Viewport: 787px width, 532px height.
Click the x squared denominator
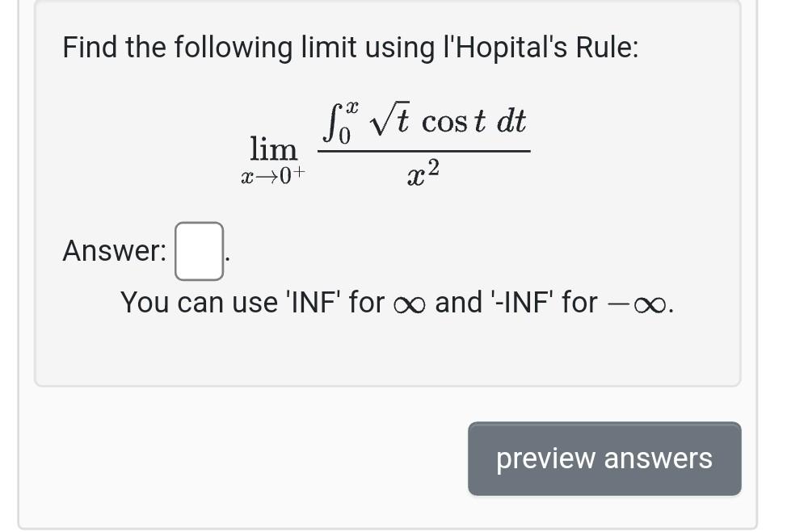coord(423,172)
